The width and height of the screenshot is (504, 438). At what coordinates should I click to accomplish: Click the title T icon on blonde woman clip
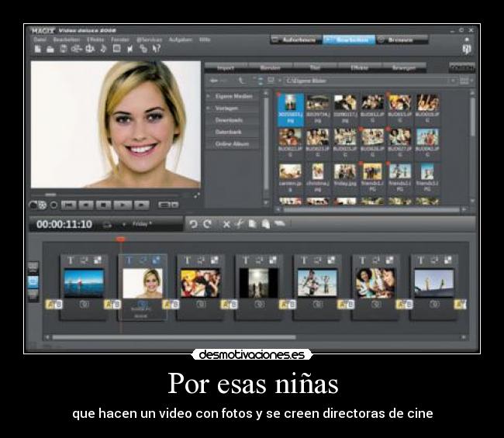(129, 260)
